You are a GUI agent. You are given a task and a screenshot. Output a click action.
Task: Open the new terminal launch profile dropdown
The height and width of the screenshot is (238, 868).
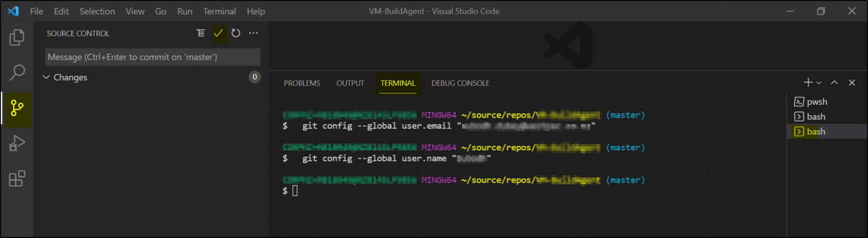click(819, 83)
